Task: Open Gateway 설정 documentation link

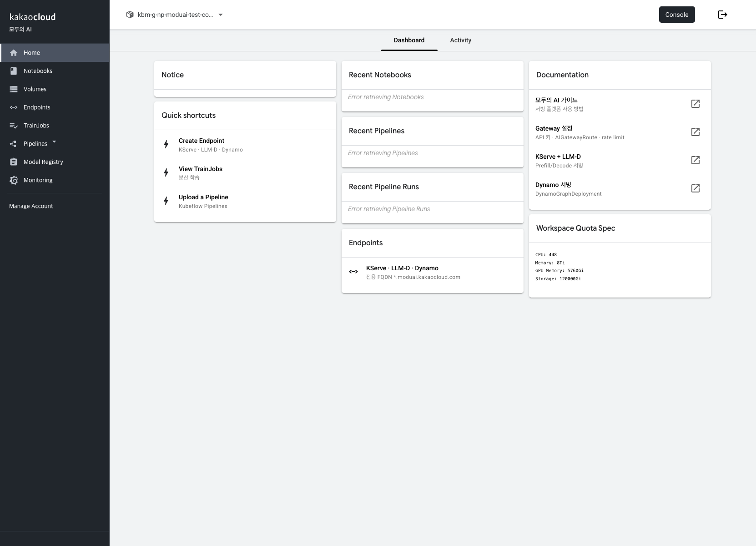Action: point(620,132)
